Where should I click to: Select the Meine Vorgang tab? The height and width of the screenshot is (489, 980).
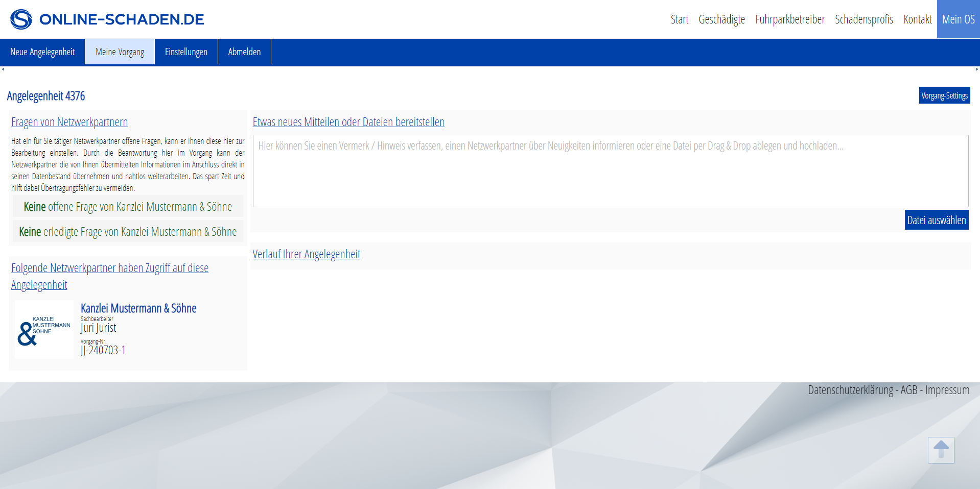(x=120, y=52)
